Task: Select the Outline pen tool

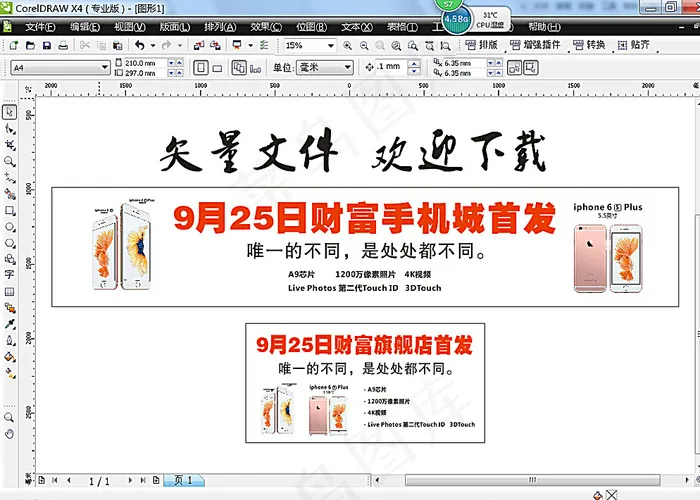Action: pos(9,341)
